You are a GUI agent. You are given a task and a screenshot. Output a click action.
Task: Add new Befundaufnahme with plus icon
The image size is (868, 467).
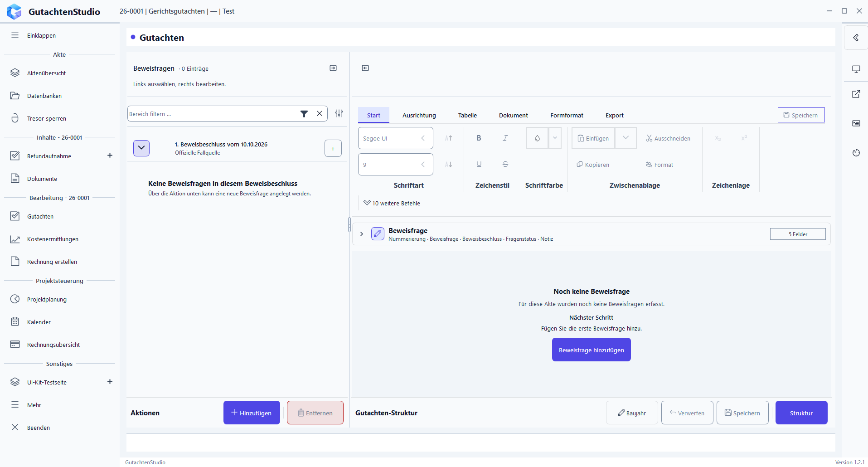110,156
